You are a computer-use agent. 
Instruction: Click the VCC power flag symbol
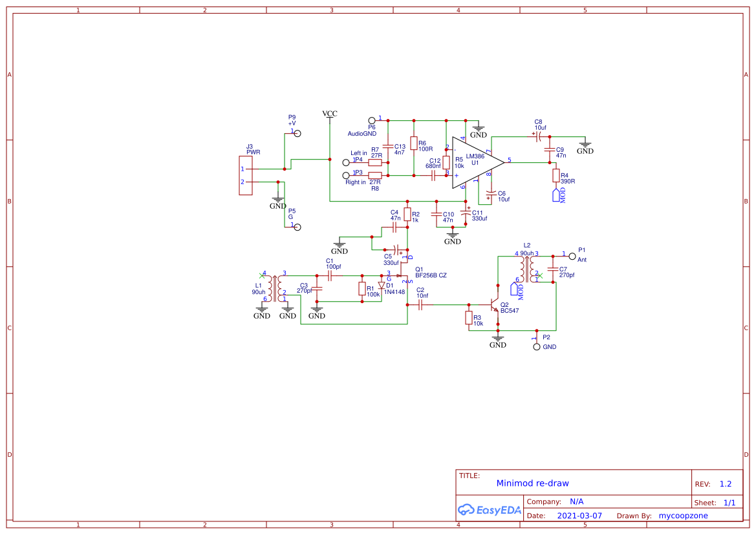329,115
